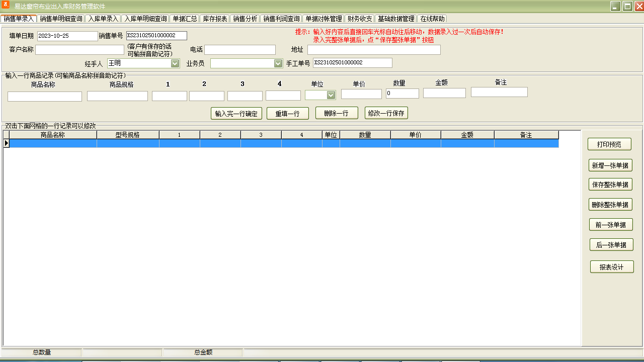Screen dimensions: 644x362
Task: Click the 金额 input field
Action: pyautogui.click(x=444, y=93)
